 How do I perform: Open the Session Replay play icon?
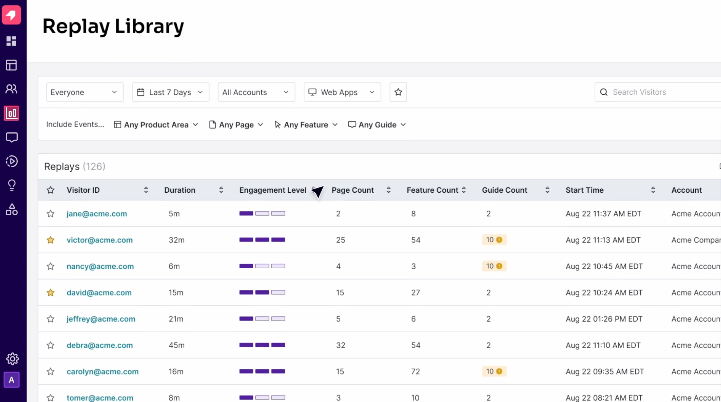(12, 161)
